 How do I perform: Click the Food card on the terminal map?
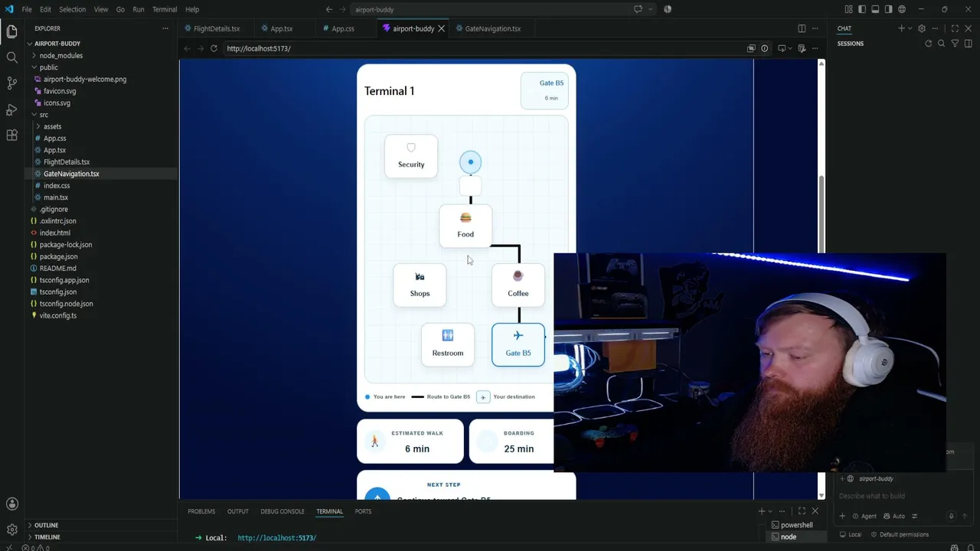pos(465,226)
